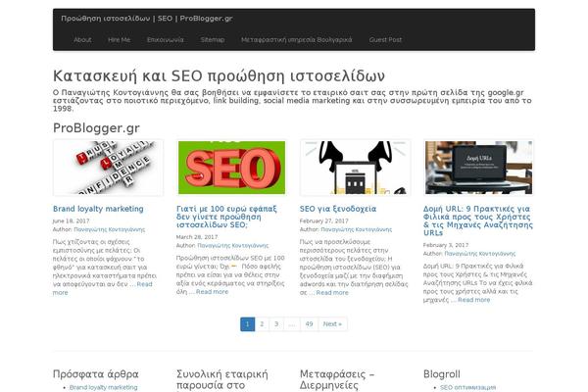Read more of Brand loyalty marketing post

144,284
